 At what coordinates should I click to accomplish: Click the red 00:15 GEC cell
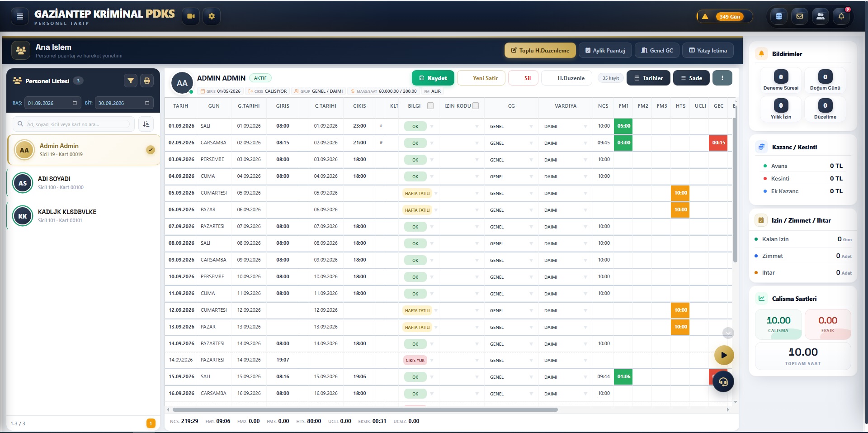718,143
